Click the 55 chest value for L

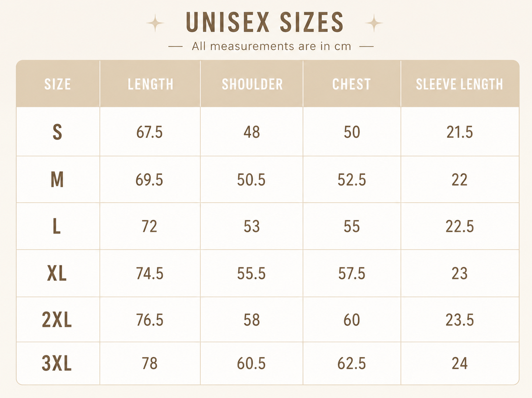click(352, 226)
